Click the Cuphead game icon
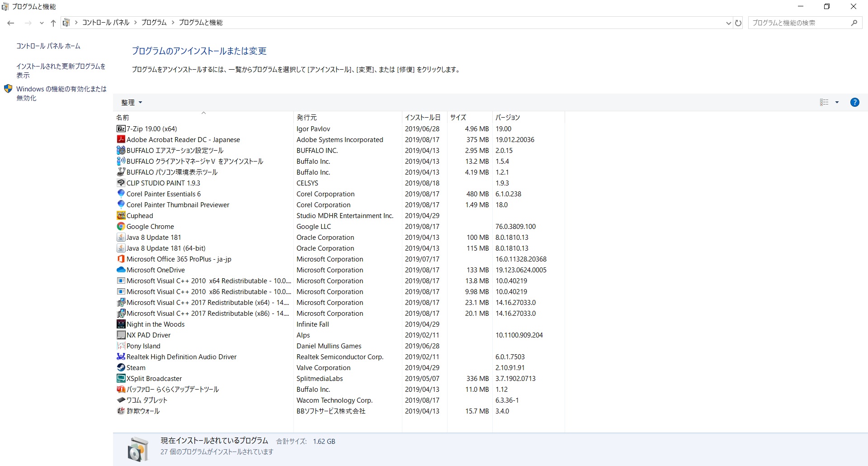The width and height of the screenshot is (868, 466). pyautogui.click(x=121, y=216)
